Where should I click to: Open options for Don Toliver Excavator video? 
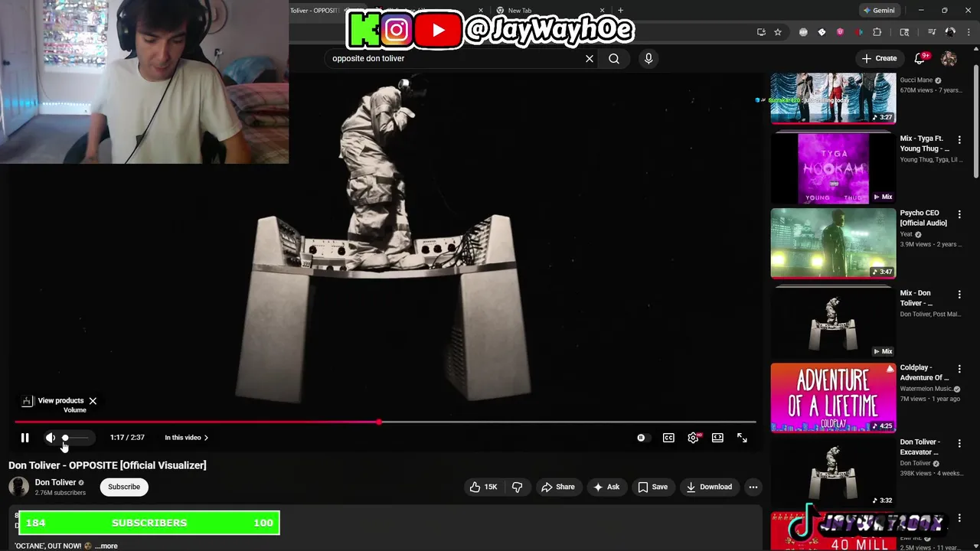tap(959, 442)
